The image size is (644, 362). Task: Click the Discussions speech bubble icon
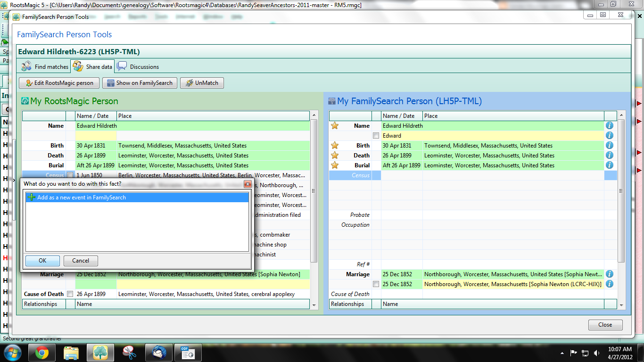(122, 66)
